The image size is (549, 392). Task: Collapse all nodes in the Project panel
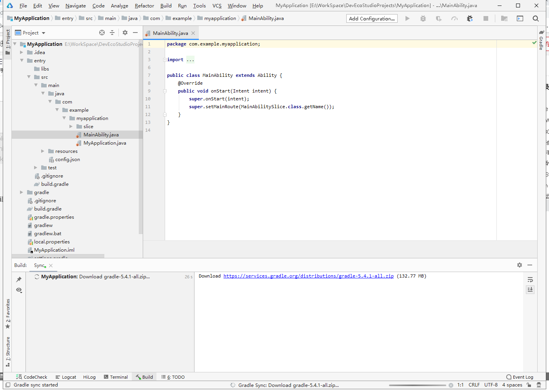click(112, 33)
